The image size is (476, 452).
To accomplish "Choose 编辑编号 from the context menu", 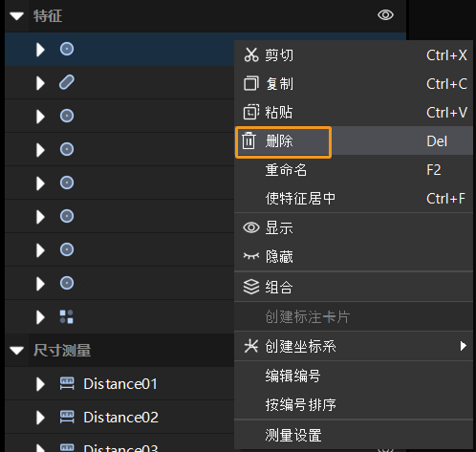I will point(354,376).
